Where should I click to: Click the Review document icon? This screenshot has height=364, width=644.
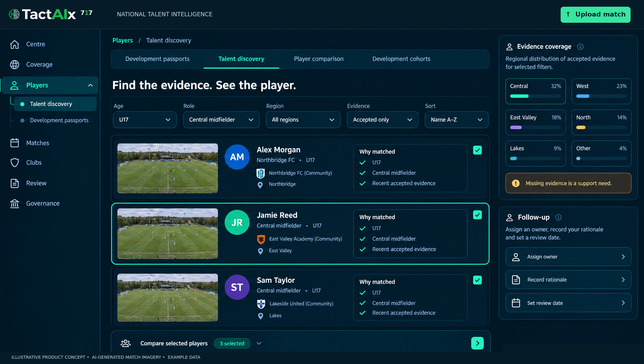[15, 183]
